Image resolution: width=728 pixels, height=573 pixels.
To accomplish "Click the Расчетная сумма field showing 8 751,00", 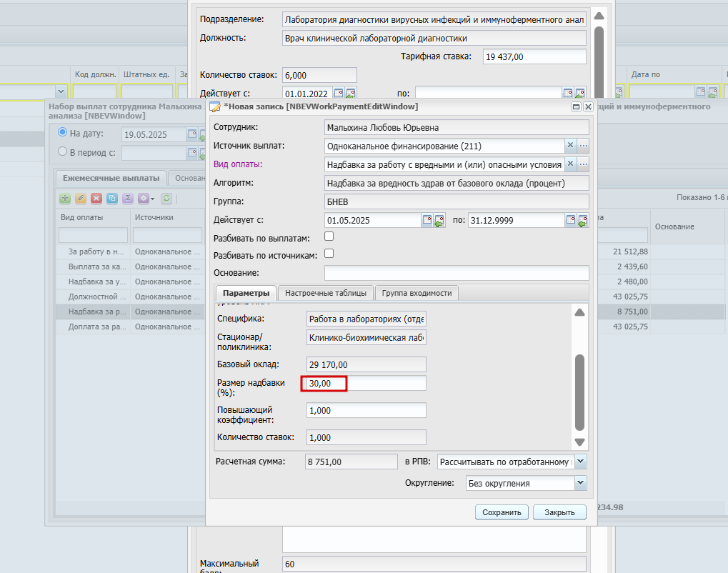I will [351, 462].
